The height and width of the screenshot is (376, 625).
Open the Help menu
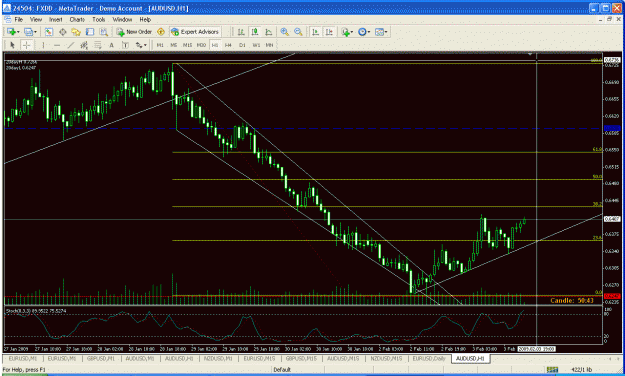[x=145, y=19]
